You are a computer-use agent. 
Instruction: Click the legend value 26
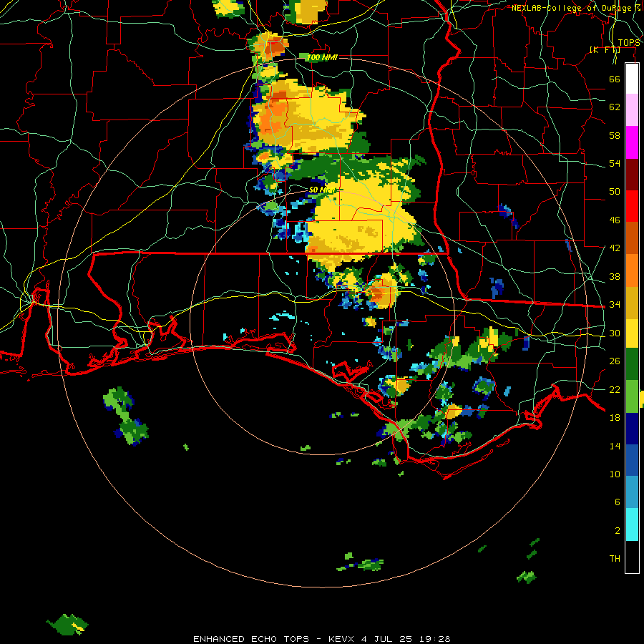click(615, 361)
